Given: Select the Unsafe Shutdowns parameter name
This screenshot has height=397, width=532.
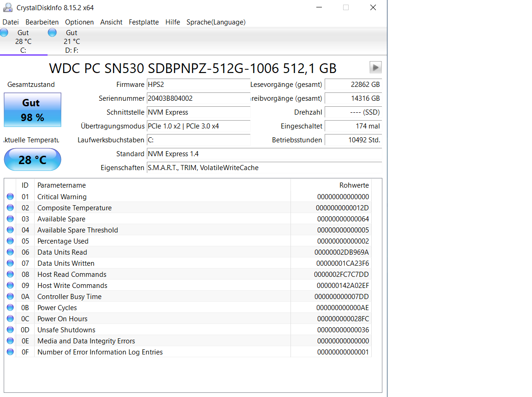Looking at the screenshot, I should pyautogui.click(x=66, y=330).
